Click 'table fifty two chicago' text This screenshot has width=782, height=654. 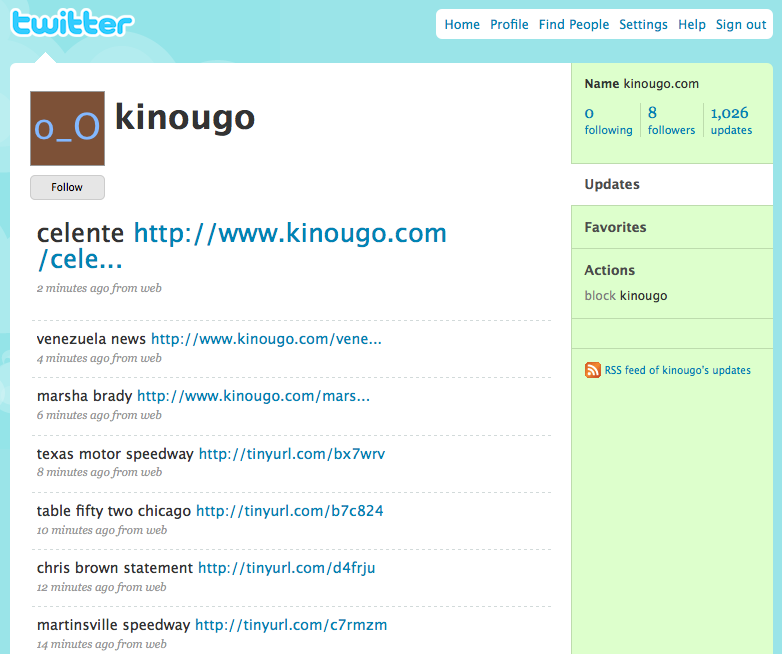click(114, 511)
